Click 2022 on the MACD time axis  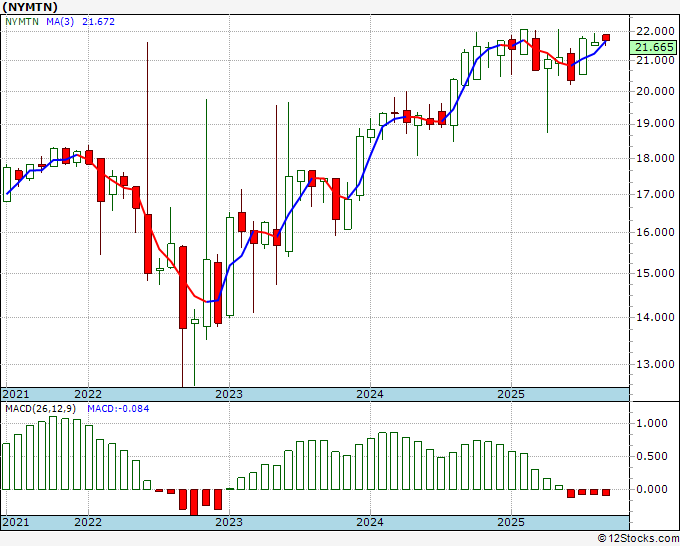(x=88, y=522)
